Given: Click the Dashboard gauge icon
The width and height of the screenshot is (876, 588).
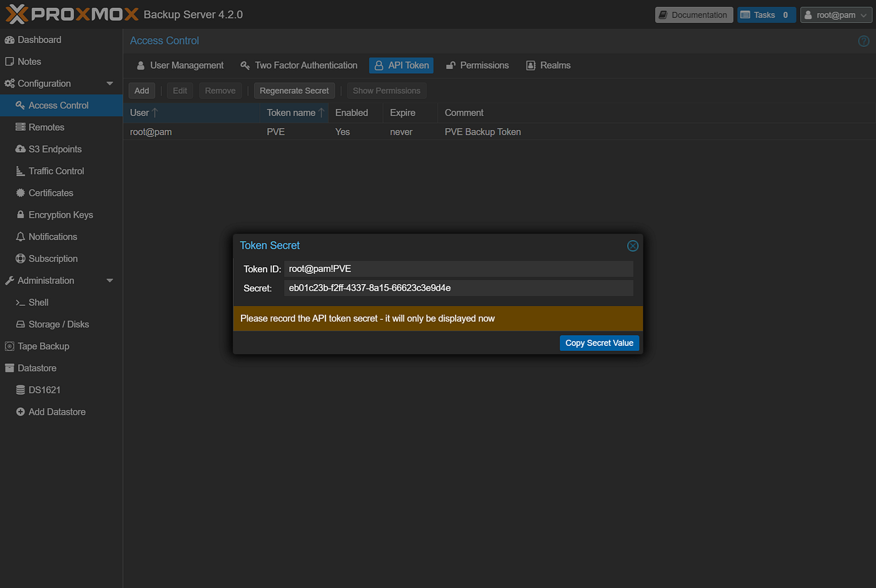Looking at the screenshot, I should click(x=9, y=40).
